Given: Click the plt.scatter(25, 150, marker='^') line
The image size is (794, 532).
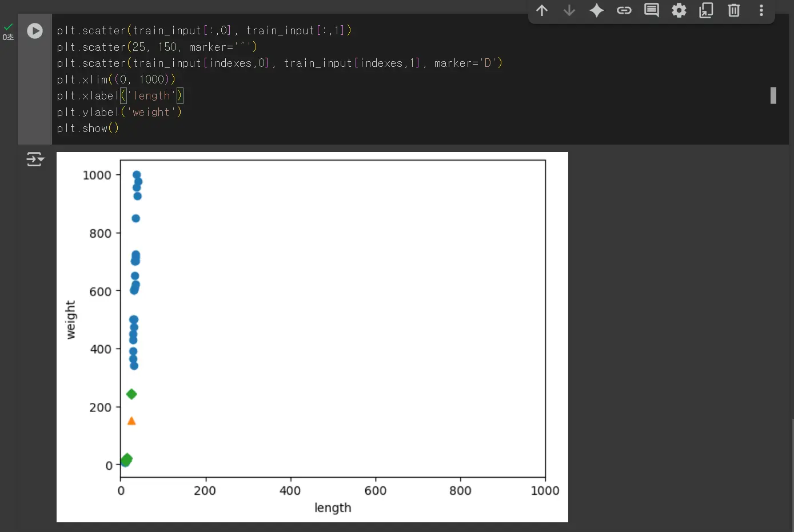Looking at the screenshot, I should [157, 47].
